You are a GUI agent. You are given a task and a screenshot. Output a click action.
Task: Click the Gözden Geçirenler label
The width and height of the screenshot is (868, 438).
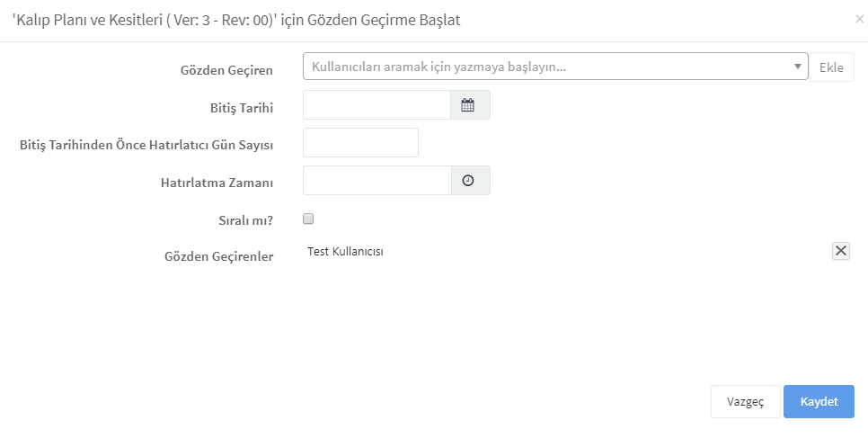pos(218,256)
